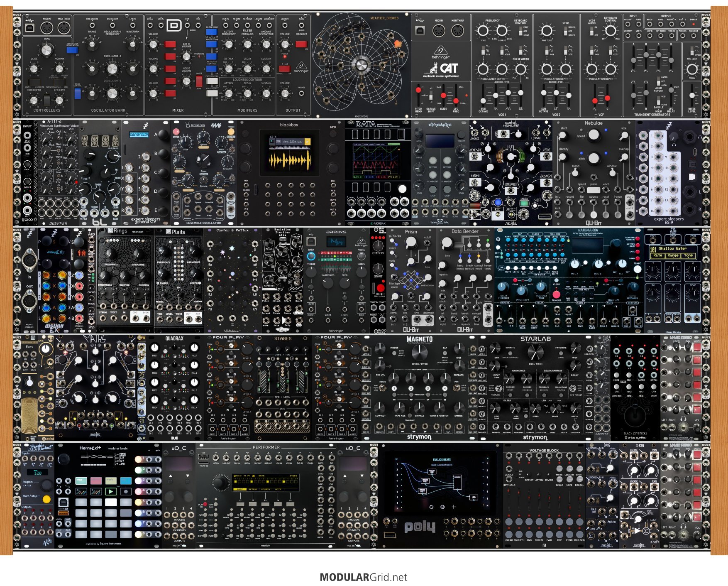Flip the CAT Sync Mode A/B switch
Viewport: 728px width, 586px height.
(x=566, y=31)
